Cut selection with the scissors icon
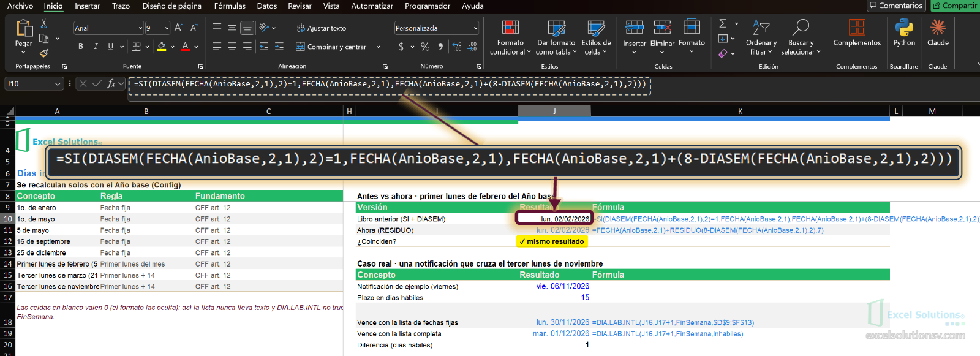 43,24
